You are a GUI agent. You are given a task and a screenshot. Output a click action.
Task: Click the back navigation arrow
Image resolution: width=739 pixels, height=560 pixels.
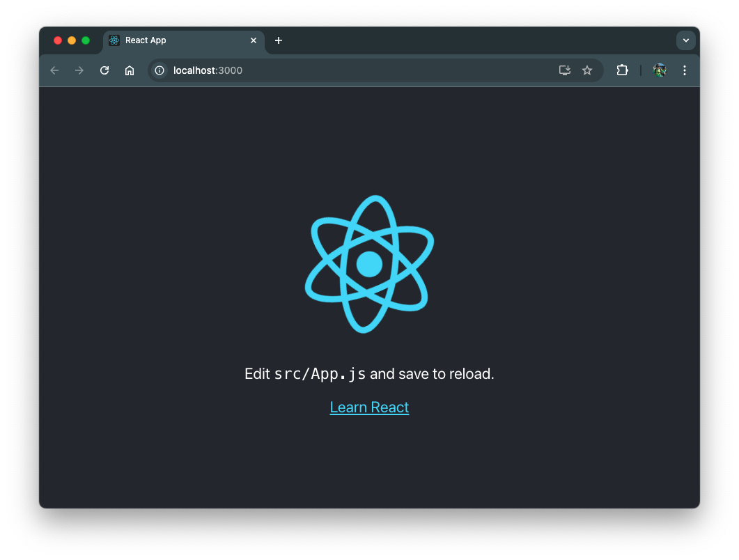pos(54,70)
